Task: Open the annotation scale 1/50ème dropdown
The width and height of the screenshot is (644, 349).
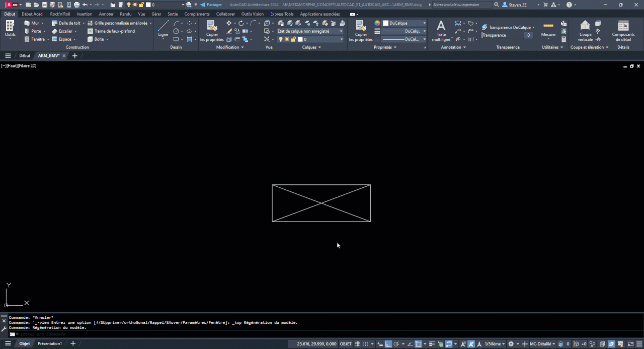Action: pyautogui.click(x=495, y=344)
